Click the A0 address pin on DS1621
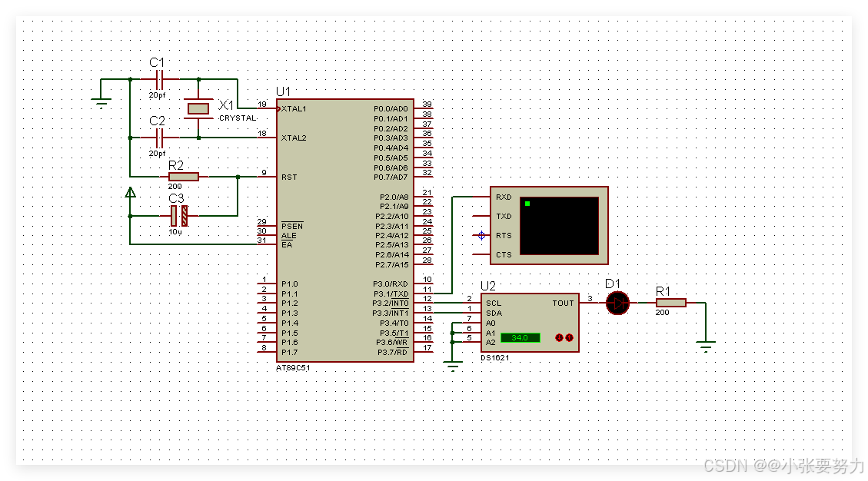The width and height of the screenshot is (868, 481). 491,323
